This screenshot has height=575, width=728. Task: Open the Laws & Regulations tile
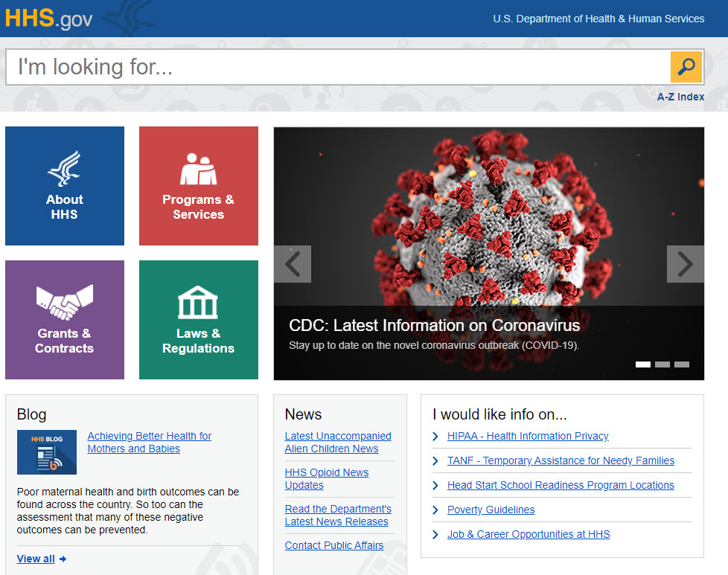click(x=199, y=320)
